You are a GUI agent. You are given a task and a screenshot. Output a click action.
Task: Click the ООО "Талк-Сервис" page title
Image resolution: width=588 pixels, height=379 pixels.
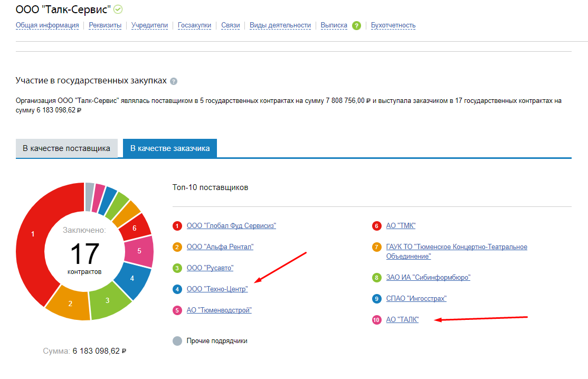tap(63, 10)
